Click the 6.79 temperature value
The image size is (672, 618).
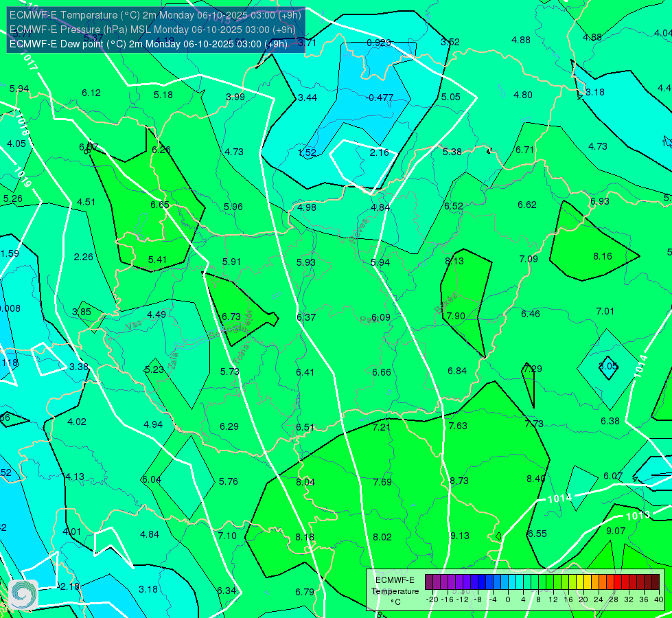coord(305,592)
